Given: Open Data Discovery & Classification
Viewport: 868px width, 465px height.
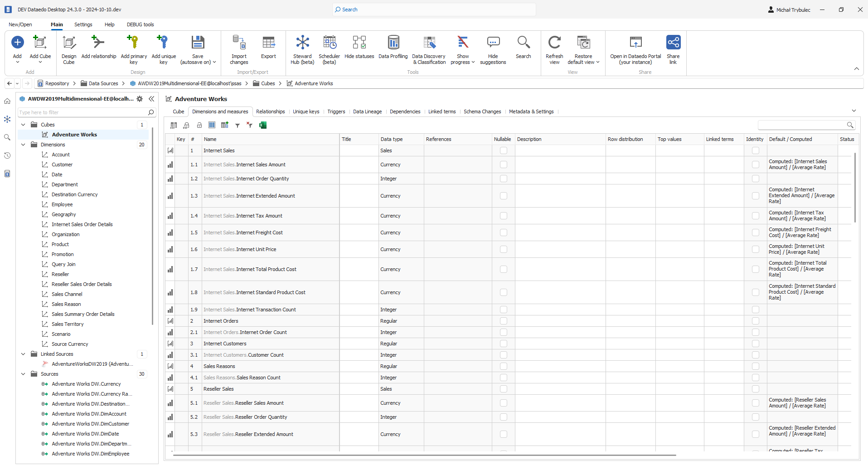Looking at the screenshot, I should [429, 50].
